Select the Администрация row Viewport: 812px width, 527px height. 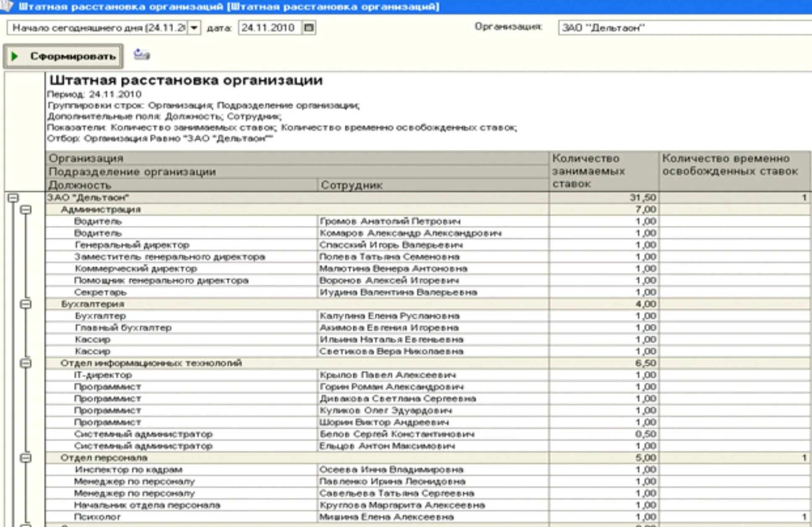[428, 209]
